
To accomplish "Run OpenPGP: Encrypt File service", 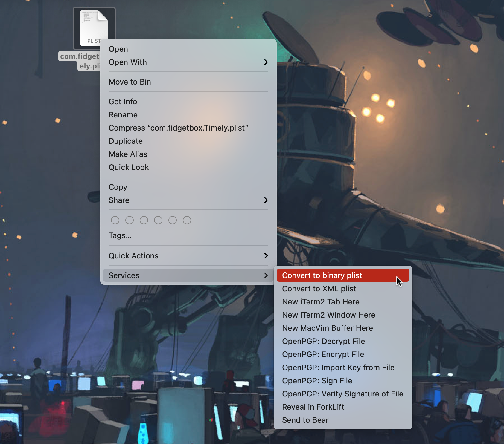I will [x=323, y=354].
